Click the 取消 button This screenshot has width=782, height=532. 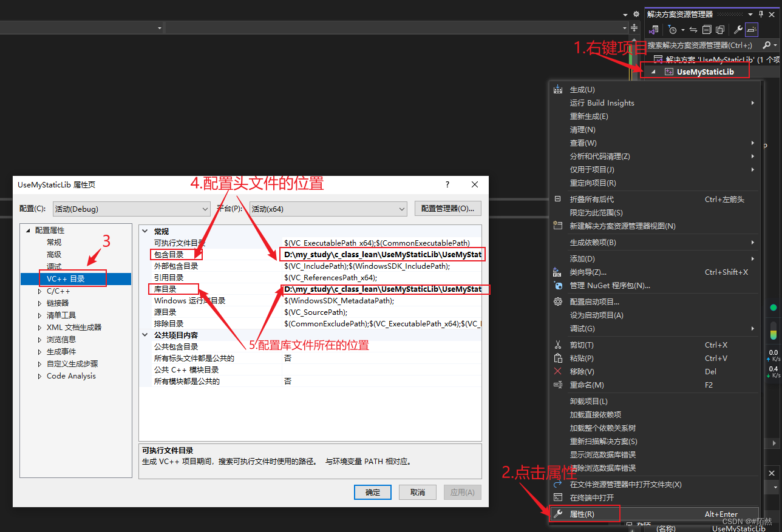[x=418, y=492]
